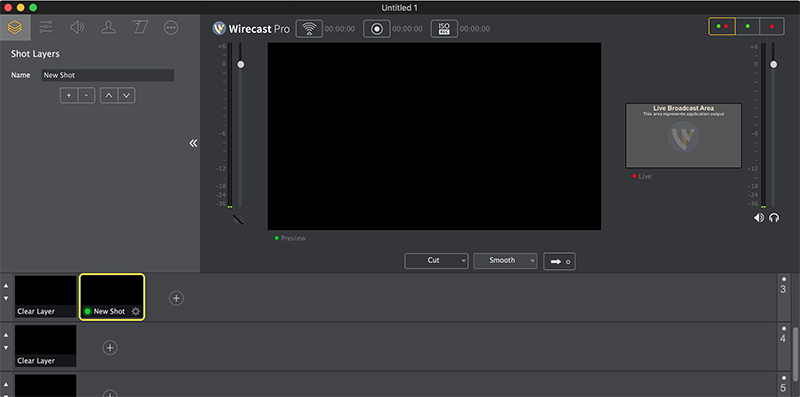This screenshot has width=800, height=397.
Task: Open the New Shot gear settings
Action: tap(136, 311)
